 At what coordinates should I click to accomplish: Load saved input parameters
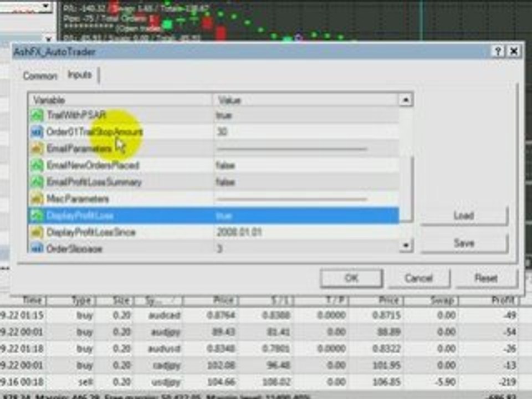464,216
